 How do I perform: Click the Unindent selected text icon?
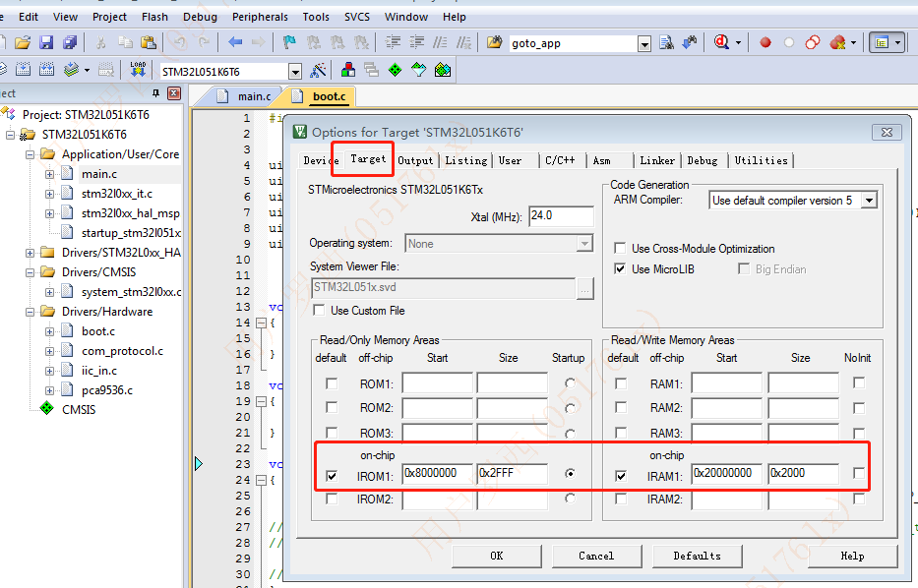coord(417,42)
